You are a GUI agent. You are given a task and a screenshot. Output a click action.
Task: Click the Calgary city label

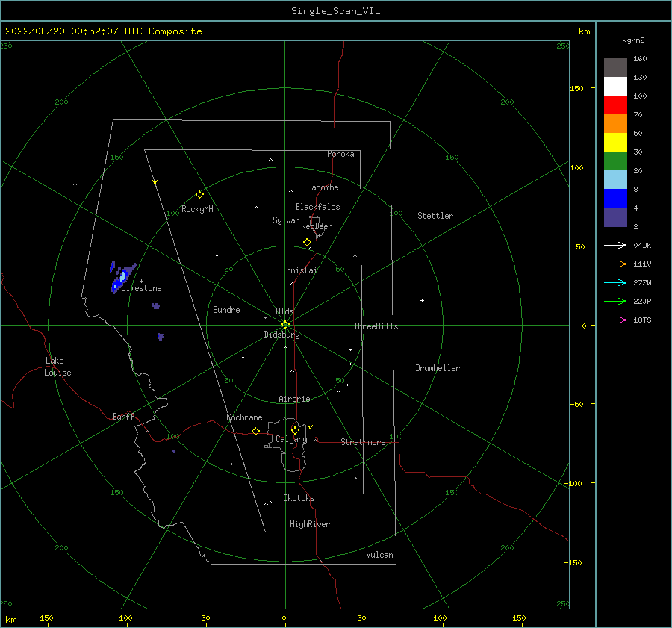click(x=291, y=439)
